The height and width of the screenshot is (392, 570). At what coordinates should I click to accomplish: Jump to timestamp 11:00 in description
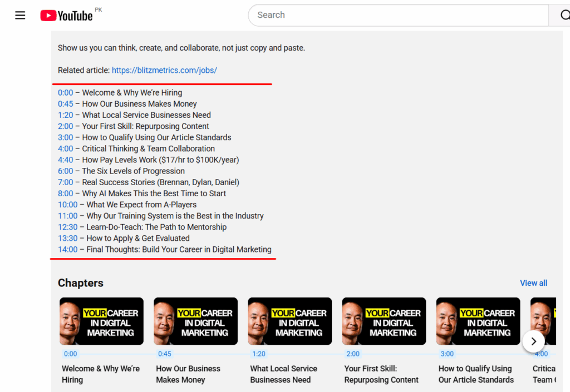67,216
